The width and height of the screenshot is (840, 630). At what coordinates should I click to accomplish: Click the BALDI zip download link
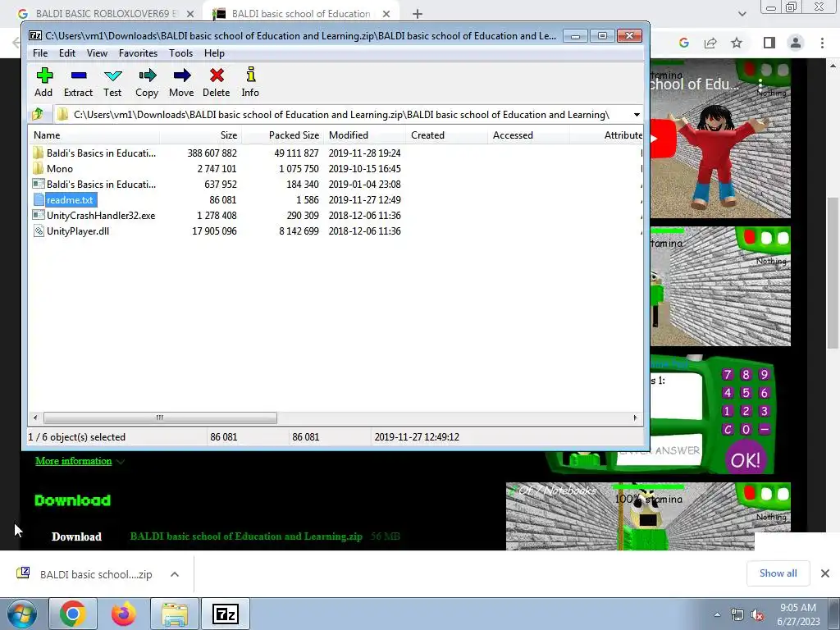246,536
